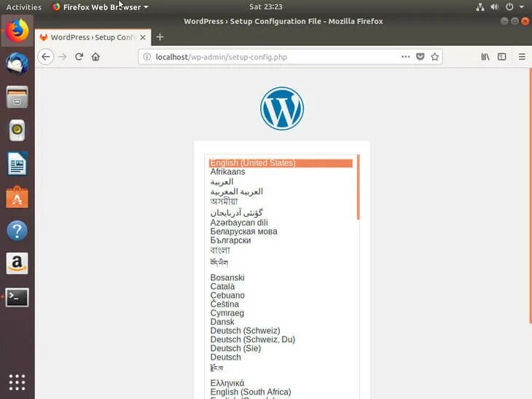Bookmark this page with the star
This screenshot has width=532, height=399.
(x=434, y=57)
